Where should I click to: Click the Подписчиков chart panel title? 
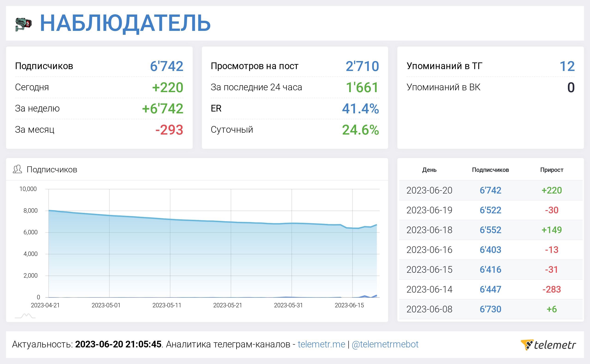(52, 170)
